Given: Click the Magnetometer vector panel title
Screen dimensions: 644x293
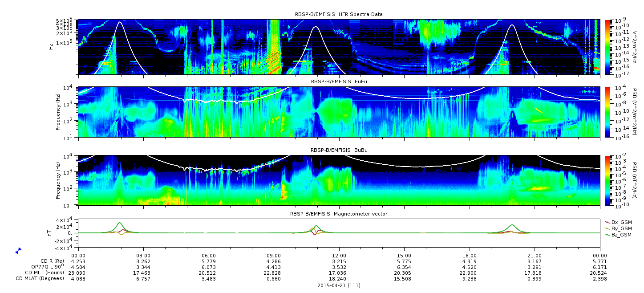Looking at the screenshot, I should click(x=339, y=214).
